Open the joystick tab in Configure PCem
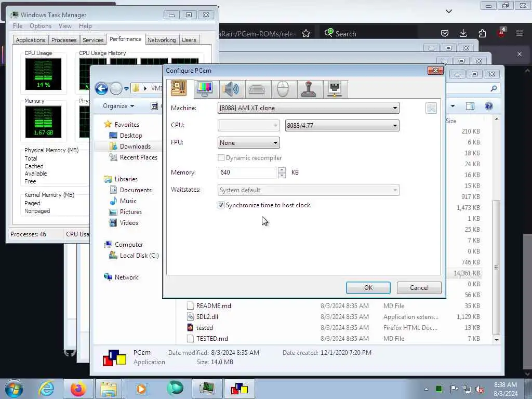532x399 pixels. (x=309, y=89)
